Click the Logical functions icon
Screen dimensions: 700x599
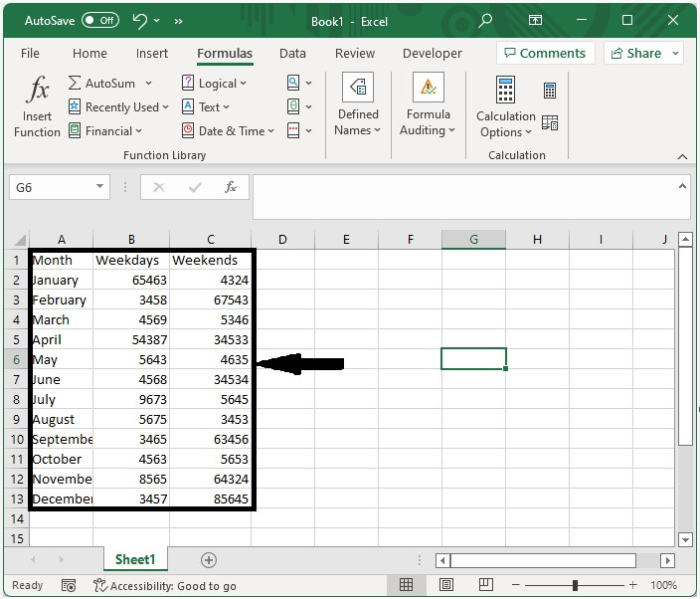click(x=188, y=83)
